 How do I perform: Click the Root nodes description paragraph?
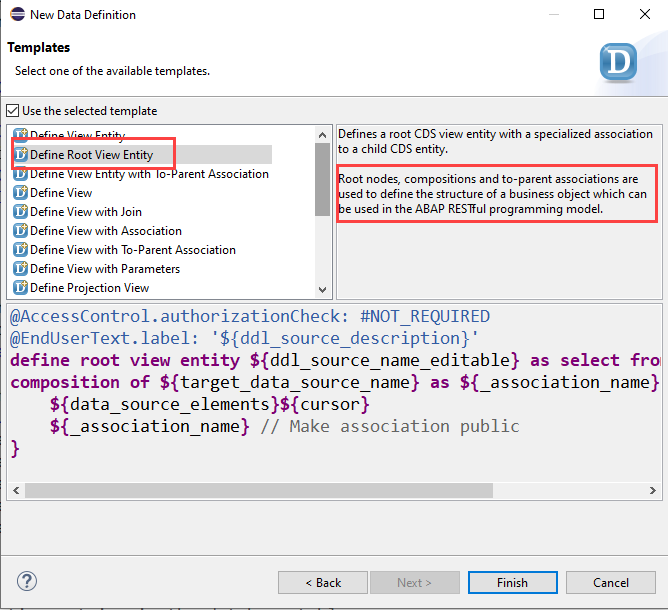[x=492, y=194]
